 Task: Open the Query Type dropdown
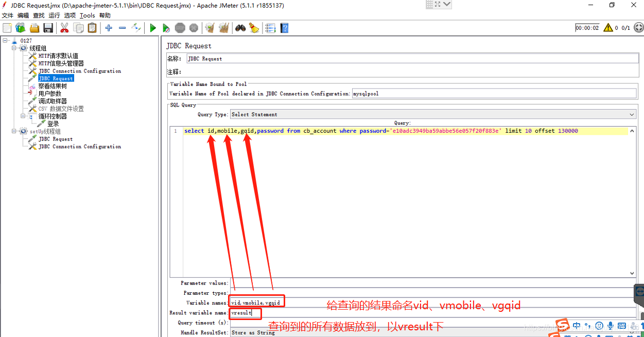432,114
